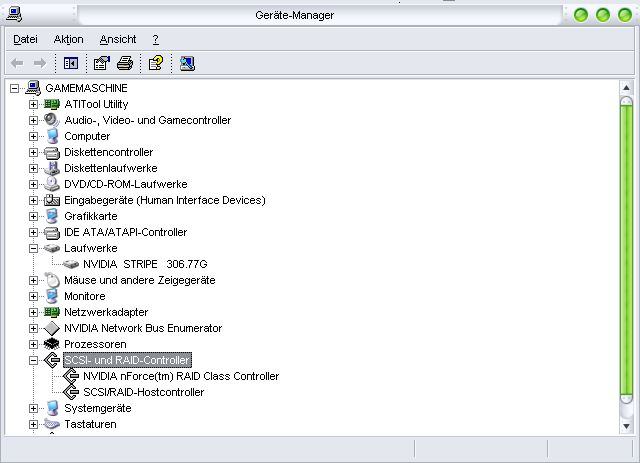Open the Datei menu
Image resolution: width=640 pixels, height=463 pixels.
(25, 40)
